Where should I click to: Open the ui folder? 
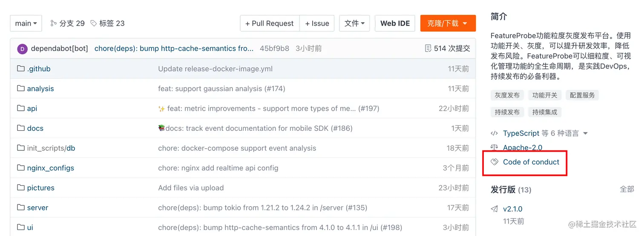30,227
